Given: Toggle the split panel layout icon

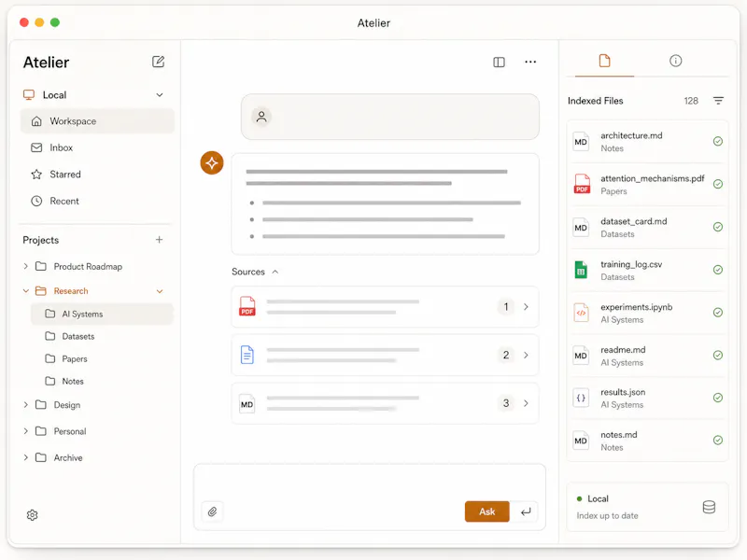Looking at the screenshot, I should [499, 63].
